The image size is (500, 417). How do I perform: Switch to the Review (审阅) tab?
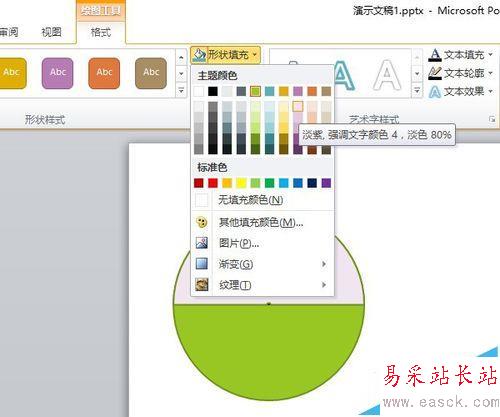point(9,32)
